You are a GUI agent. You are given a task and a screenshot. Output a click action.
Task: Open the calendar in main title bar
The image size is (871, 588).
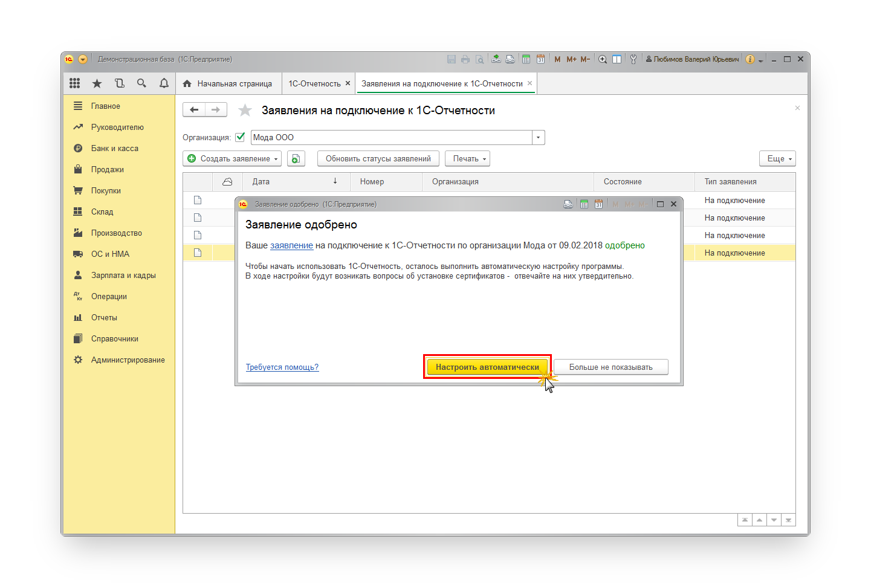tap(540, 59)
